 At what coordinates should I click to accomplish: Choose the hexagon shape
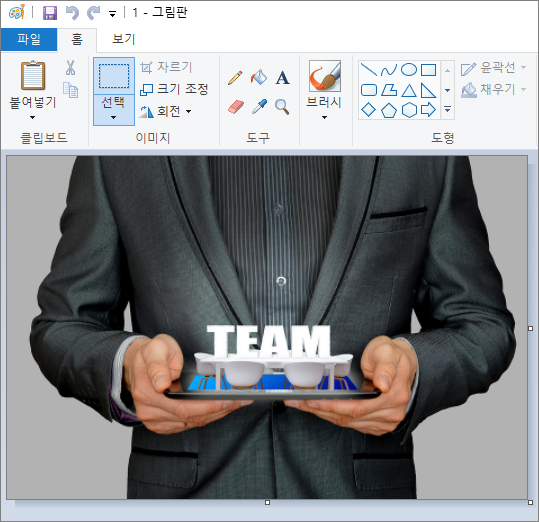(409, 110)
